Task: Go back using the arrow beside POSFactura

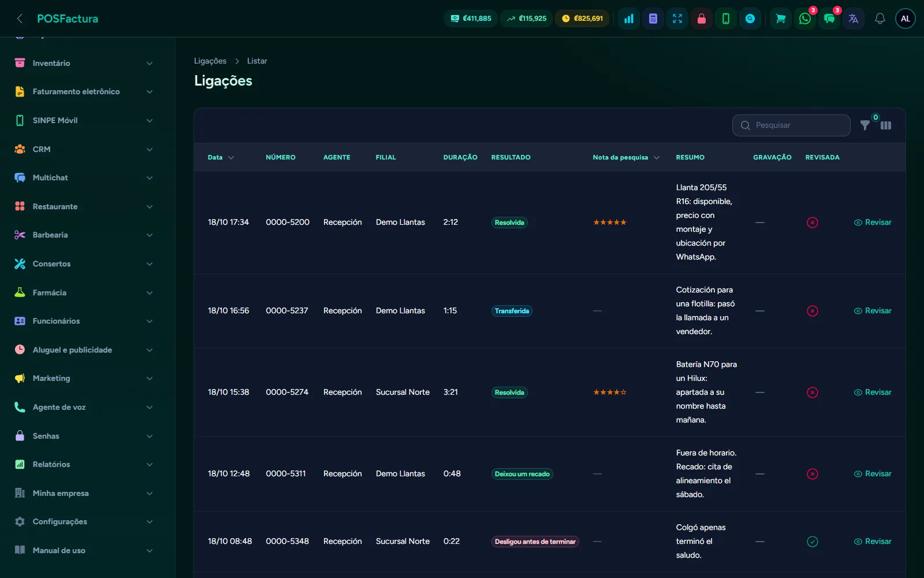Action: 20,18
